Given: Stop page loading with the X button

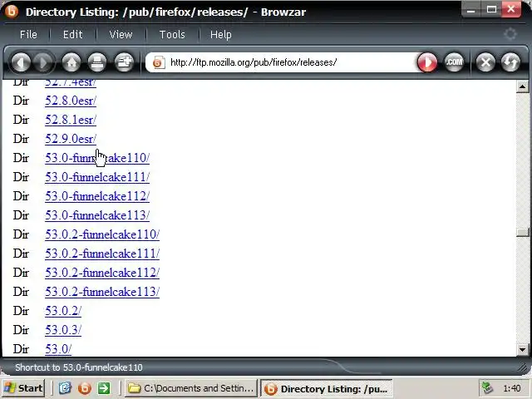Looking at the screenshot, I should point(485,62).
